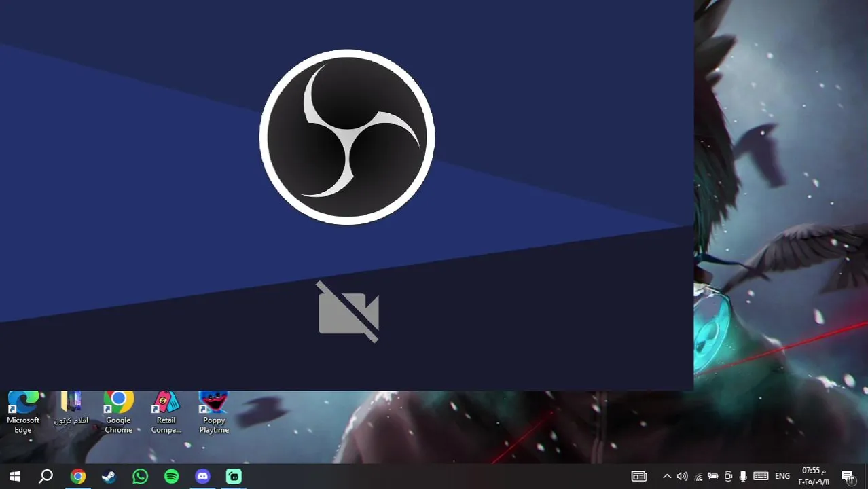Open the taskbar search magnifier
Screen dimensions: 868x489
(x=46, y=476)
